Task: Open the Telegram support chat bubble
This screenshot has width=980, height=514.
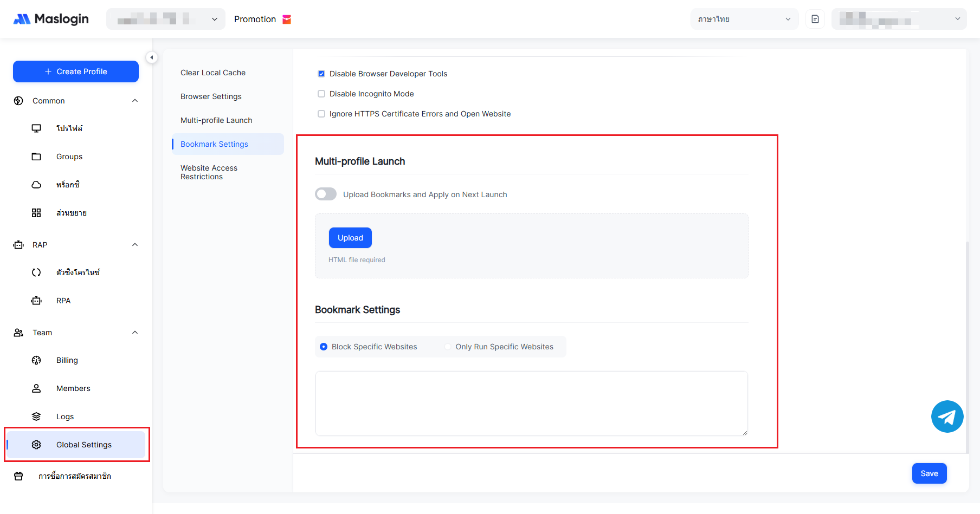Action: pos(947,417)
